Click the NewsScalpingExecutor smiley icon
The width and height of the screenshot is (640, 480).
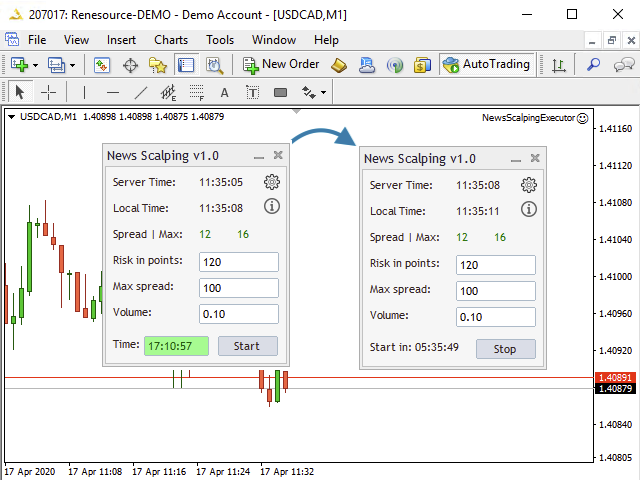(583, 118)
